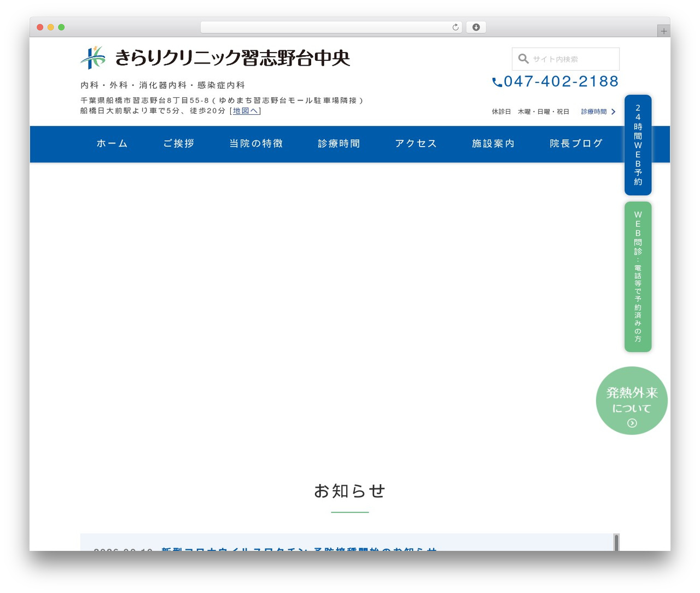Visit 院長ブログ from the navigation
The height and width of the screenshot is (593, 700).
click(x=576, y=143)
